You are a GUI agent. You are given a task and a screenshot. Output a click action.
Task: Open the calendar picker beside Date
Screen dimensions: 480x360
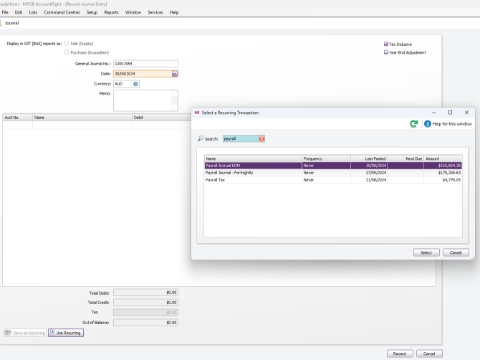tap(175, 74)
